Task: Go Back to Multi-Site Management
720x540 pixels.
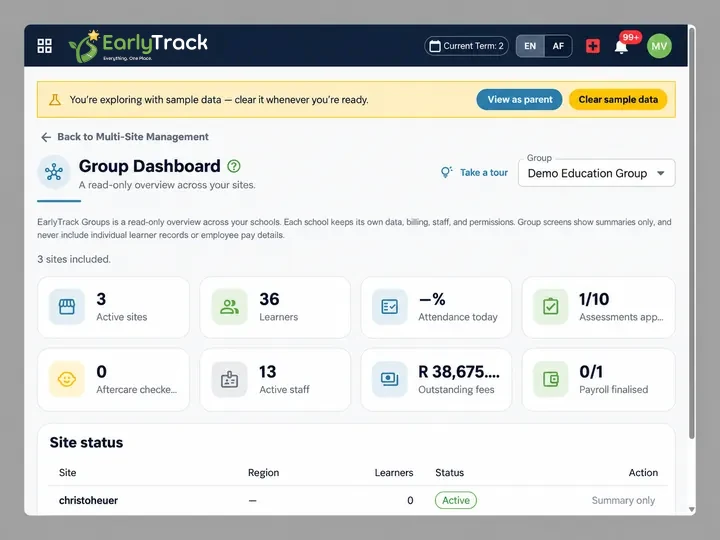Action: [124, 137]
